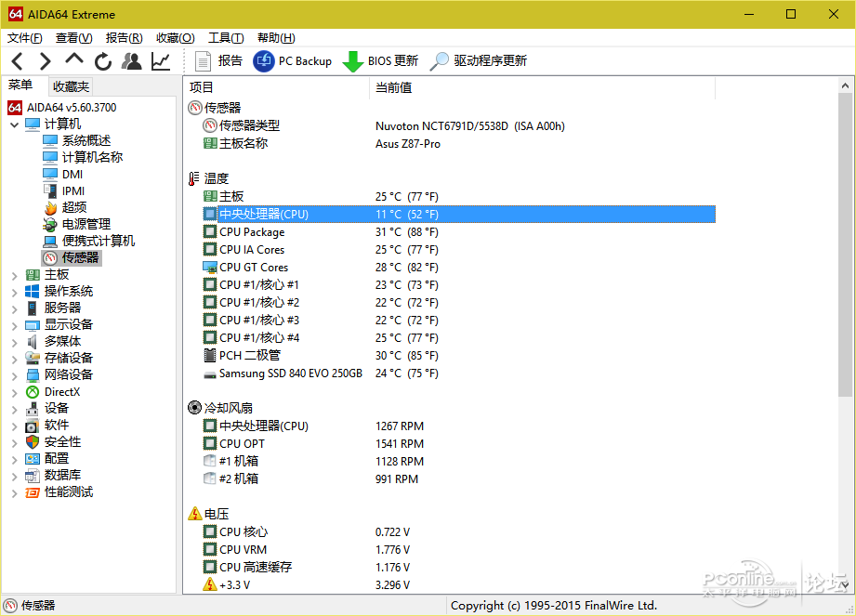Launch PC Backup from the toolbar
Viewport: 856px width, 616px height.
pos(293,61)
